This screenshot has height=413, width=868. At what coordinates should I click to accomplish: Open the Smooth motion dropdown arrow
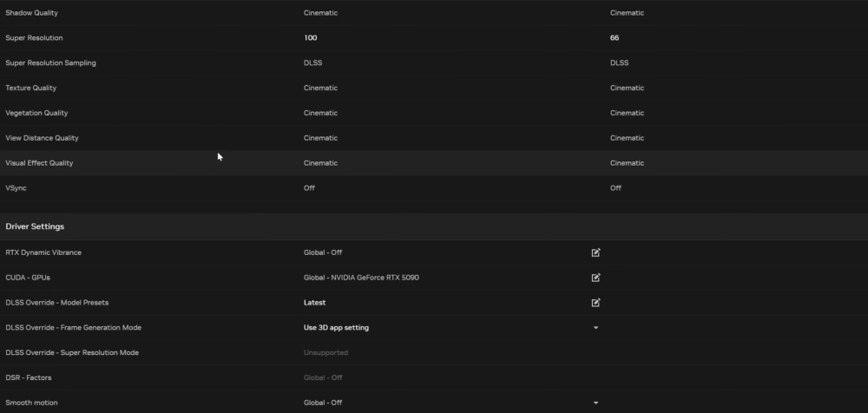click(595, 403)
